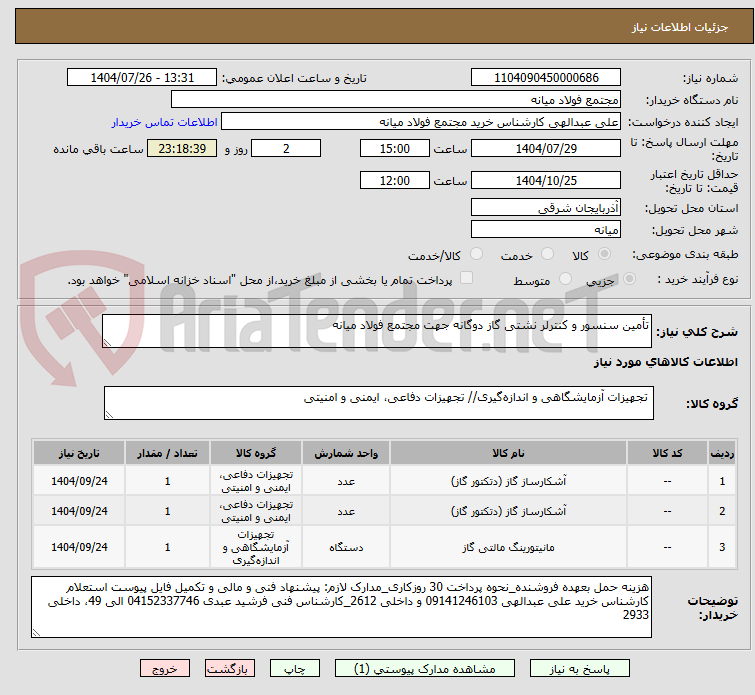The width and height of the screenshot is (755, 695).
Task: Toggle the اسناد خزانه اسلامی payment checkbox
Action: coord(466,278)
